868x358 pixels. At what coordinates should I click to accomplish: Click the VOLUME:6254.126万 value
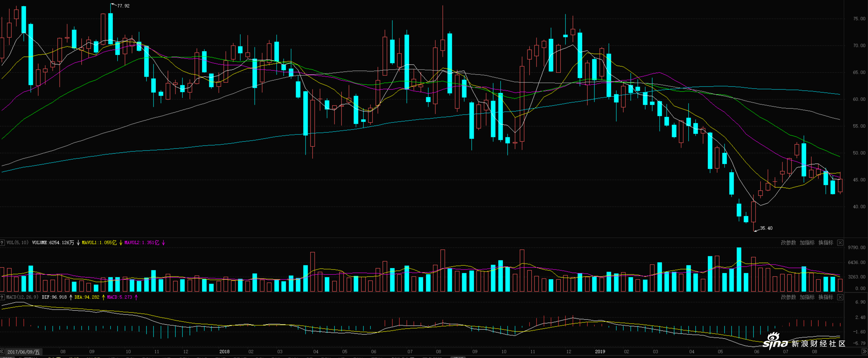click(53, 243)
